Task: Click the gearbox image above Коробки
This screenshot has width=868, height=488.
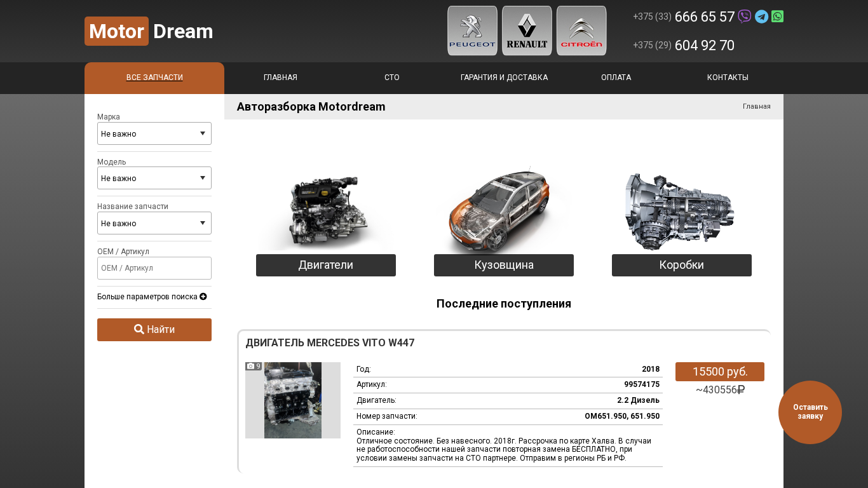Action: click(680, 212)
